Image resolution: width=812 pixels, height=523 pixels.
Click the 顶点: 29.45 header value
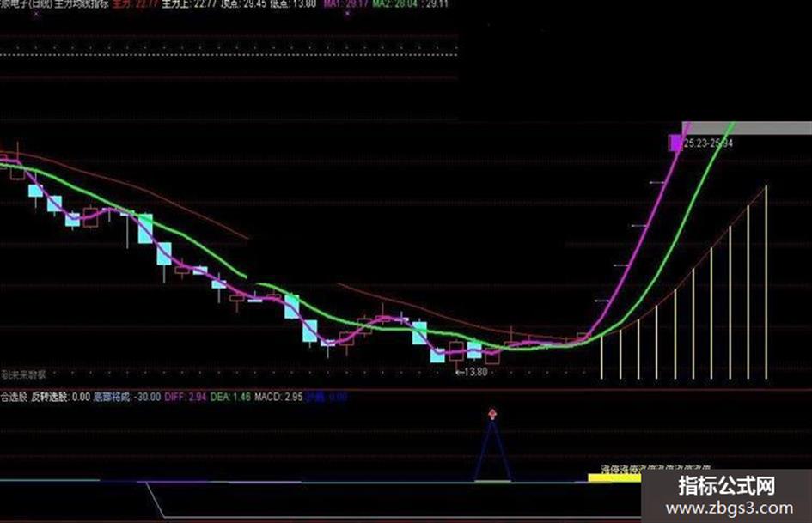tap(243, 3)
